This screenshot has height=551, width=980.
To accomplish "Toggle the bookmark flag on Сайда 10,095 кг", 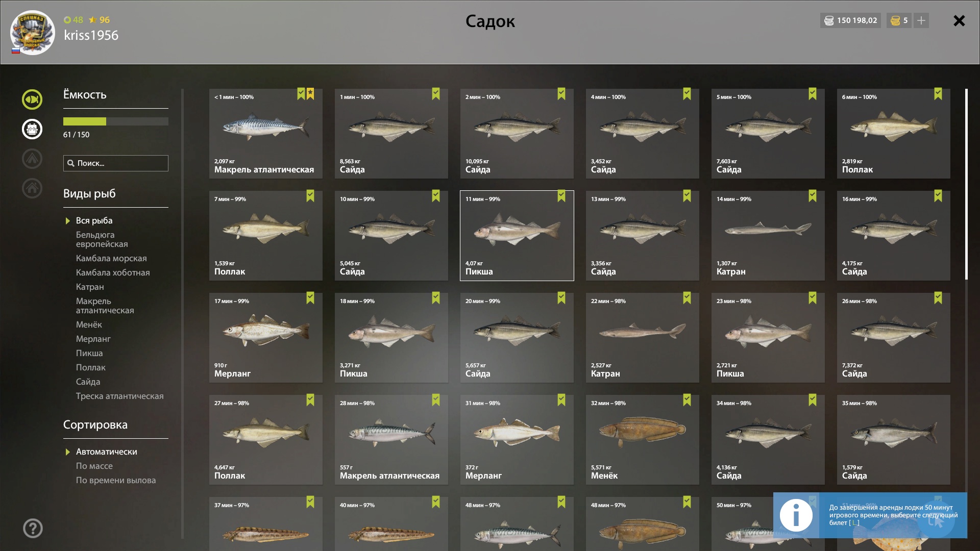I will click(561, 94).
